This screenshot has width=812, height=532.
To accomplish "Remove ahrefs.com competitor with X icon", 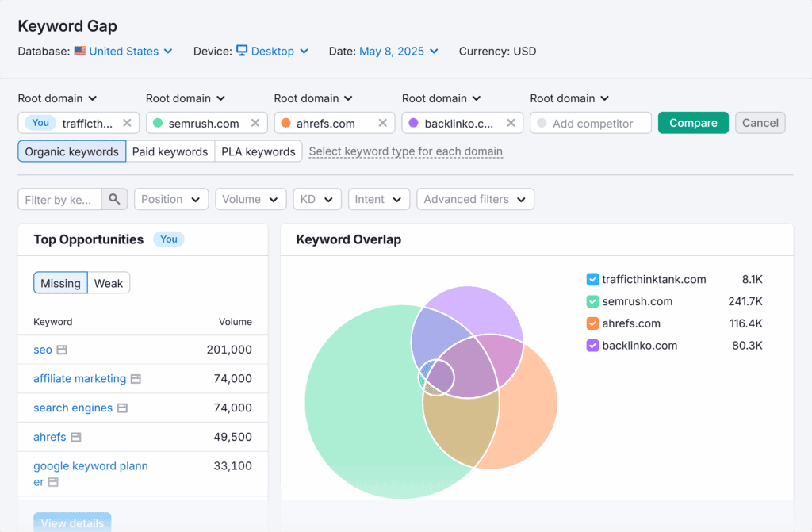I will pos(382,123).
